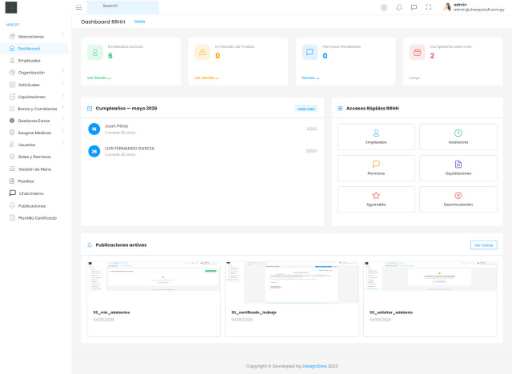Open the message icon in the header
This screenshot has width=512, height=374.
[414, 7]
